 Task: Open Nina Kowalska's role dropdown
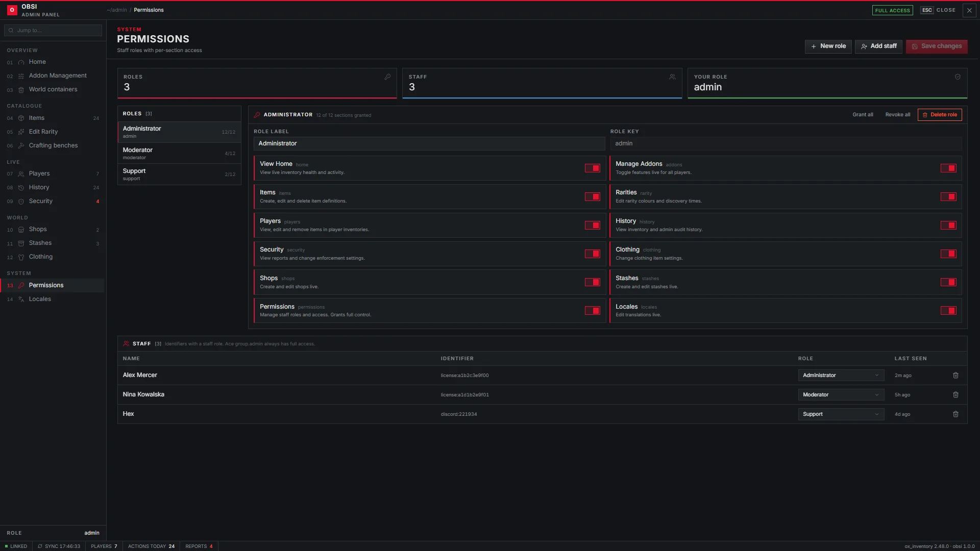pyautogui.click(x=841, y=395)
